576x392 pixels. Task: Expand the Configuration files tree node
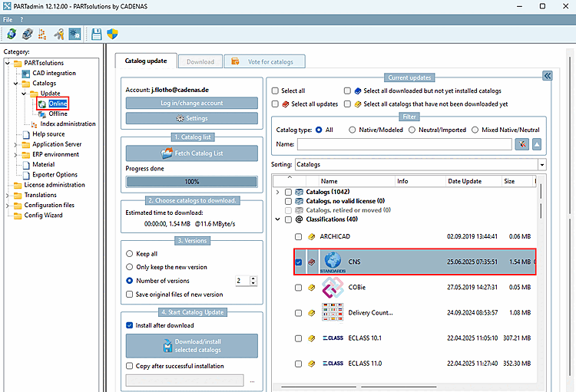click(8, 206)
